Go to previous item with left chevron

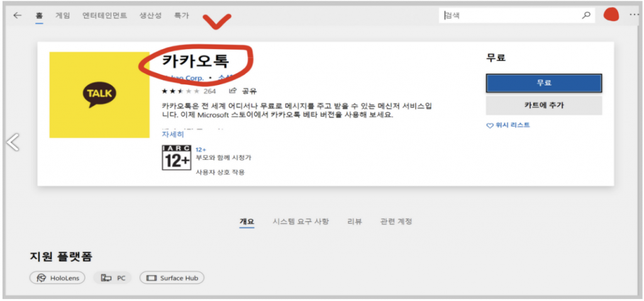coord(13,142)
